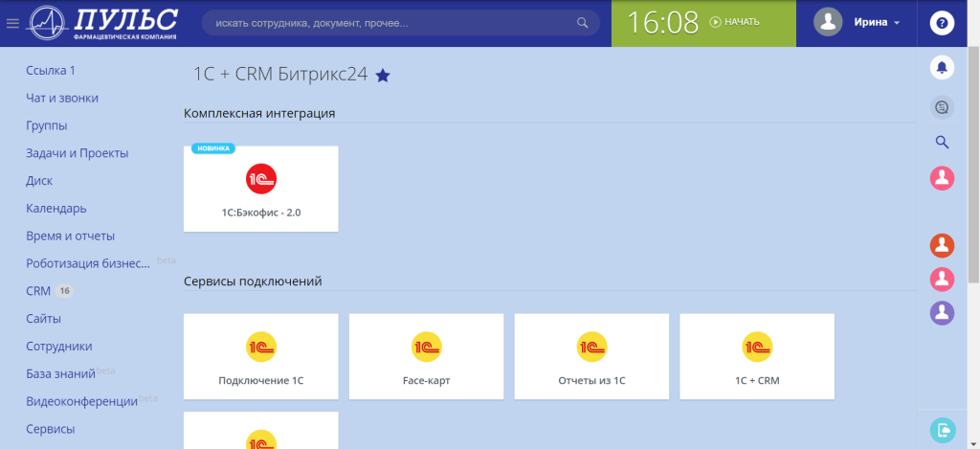This screenshot has height=449, width=980.
Task: Open the notifications bell icon
Action: [x=942, y=68]
